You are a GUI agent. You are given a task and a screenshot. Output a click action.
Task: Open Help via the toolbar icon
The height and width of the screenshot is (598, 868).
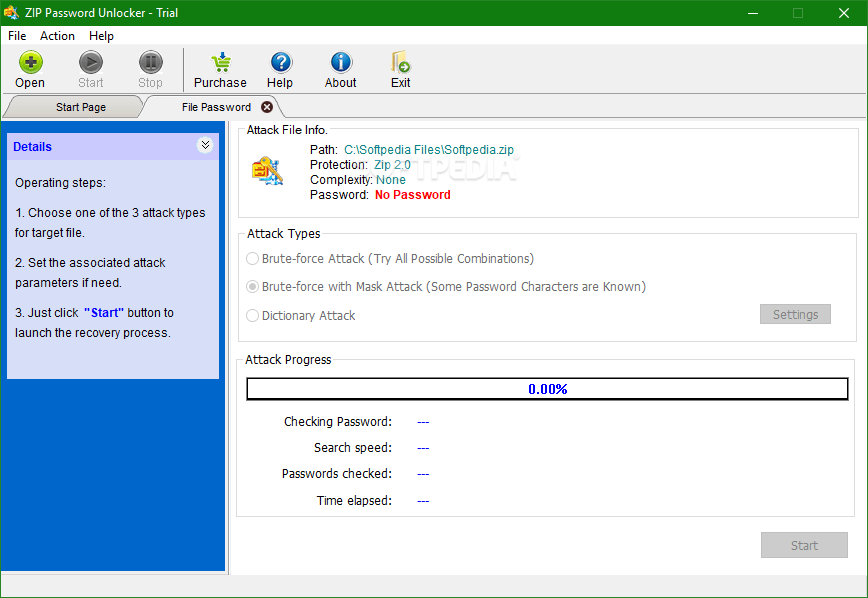point(280,60)
